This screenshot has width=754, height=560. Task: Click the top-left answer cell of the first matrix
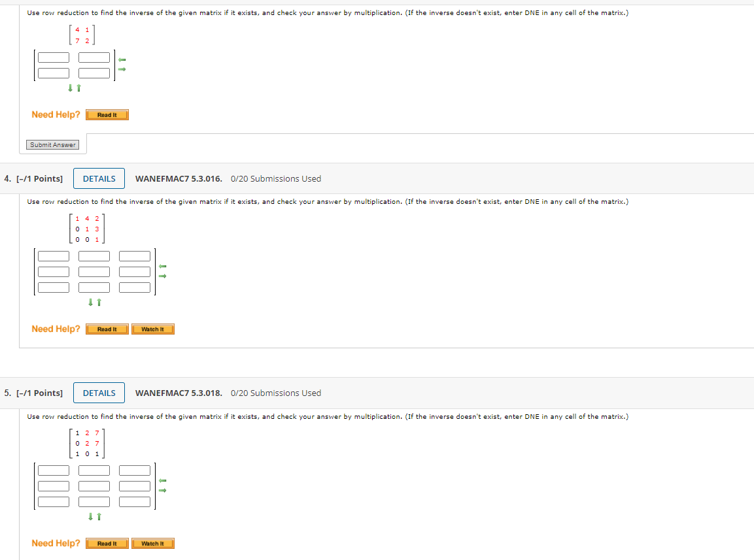coord(53,57)
